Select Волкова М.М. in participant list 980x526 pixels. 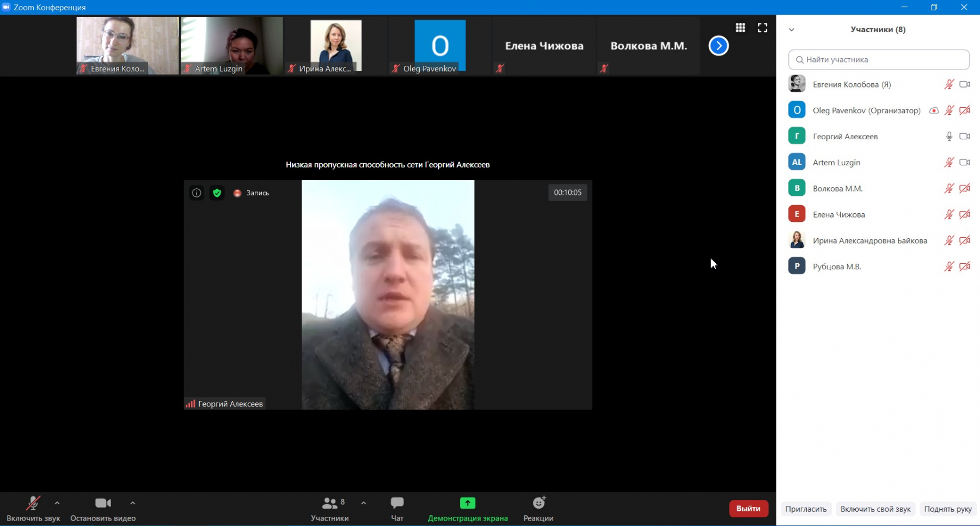pos(879,188)
